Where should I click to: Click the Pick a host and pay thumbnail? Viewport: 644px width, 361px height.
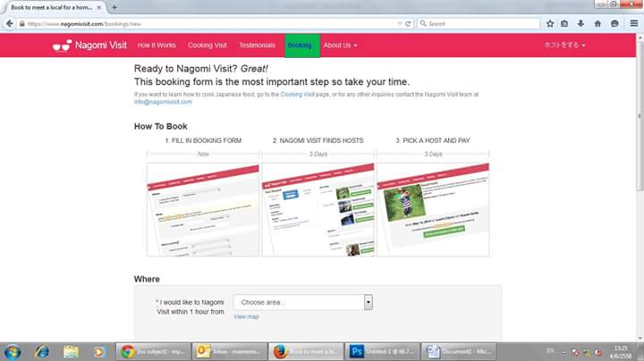[x=433, y=210]
